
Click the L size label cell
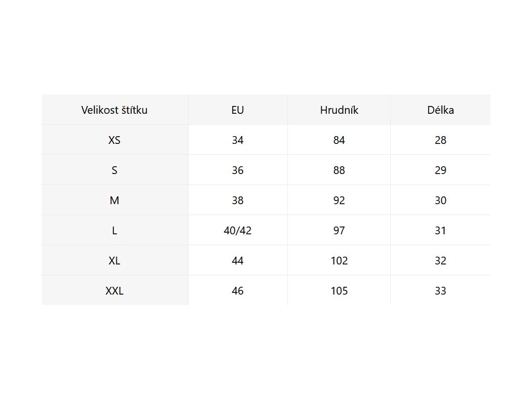point(114,231)
